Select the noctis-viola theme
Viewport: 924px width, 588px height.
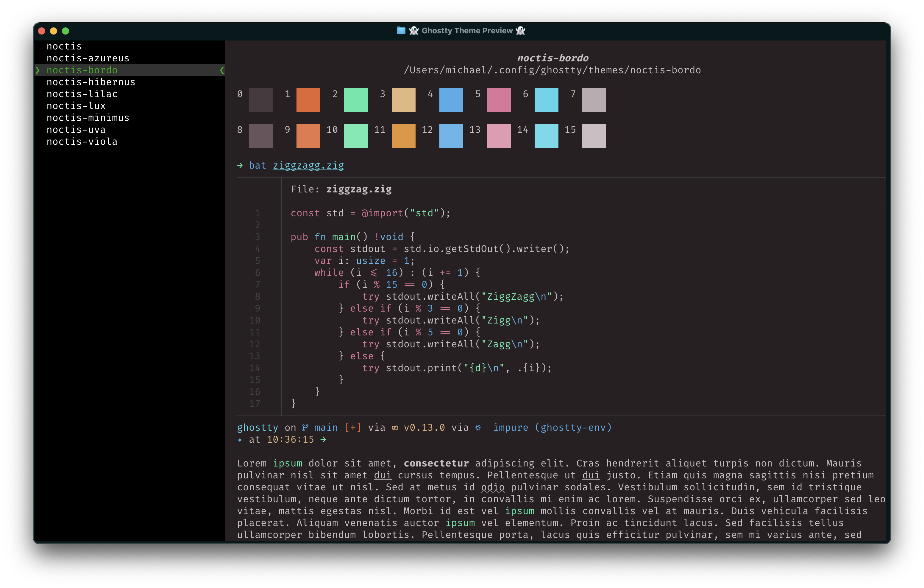pyautogui.click(x=82, y=141)
